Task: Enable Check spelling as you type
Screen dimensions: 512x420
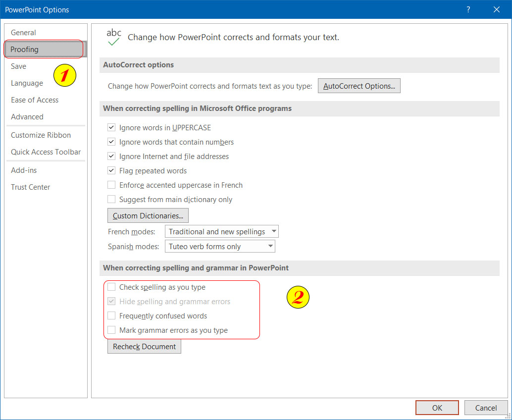Action: tap(111, 287)
